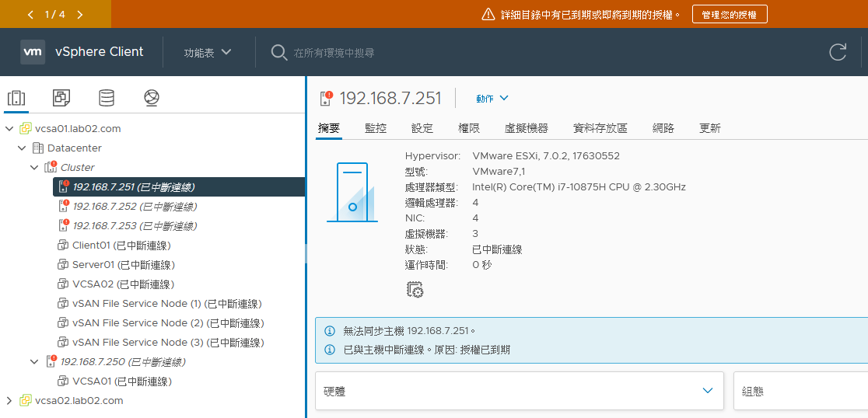Select VCSA02 (已中斷連線) in tree
868x418 pixels.
123,284
